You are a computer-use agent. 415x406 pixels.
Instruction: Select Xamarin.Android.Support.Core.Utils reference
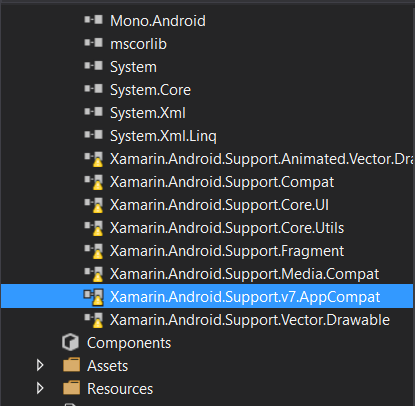click(x=227, y=228)
